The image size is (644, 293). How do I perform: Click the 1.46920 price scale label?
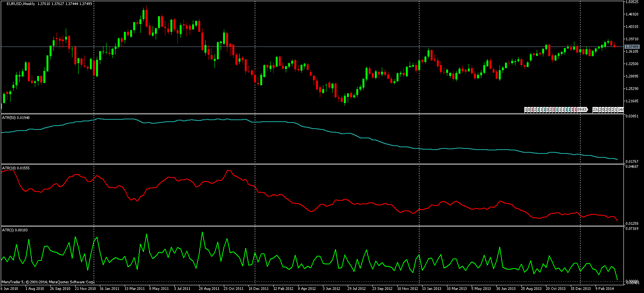(x=632, y=14)
